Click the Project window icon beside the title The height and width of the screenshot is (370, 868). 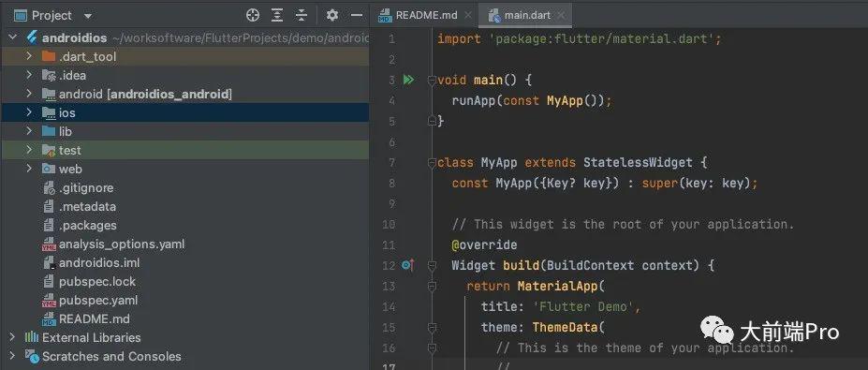[x=21, y=16]
